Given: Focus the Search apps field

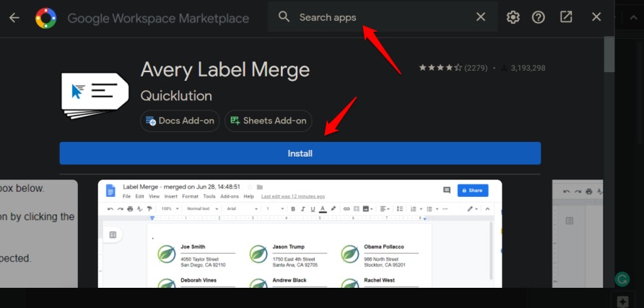Looking at the screenshot, I should (x=383, y=17).
